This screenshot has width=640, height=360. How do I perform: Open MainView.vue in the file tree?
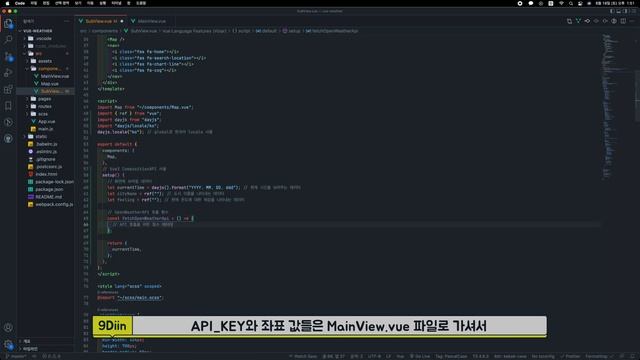tap(45, 76)
